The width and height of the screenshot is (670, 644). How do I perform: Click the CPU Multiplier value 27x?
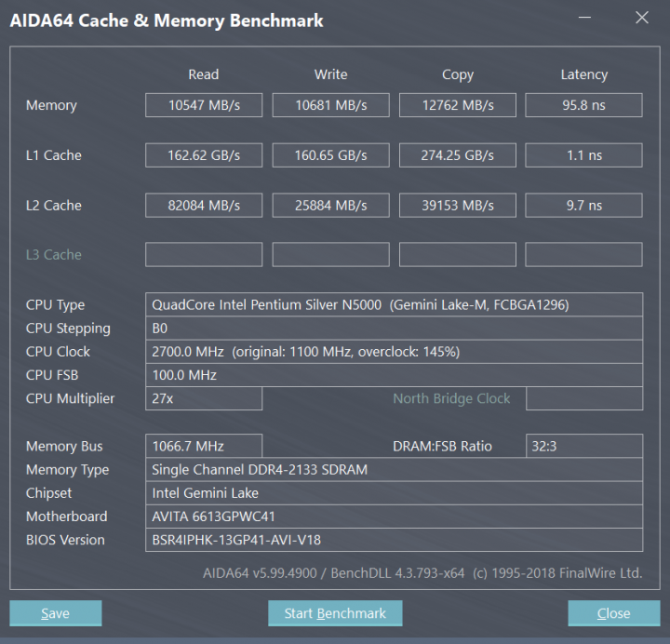204,398
